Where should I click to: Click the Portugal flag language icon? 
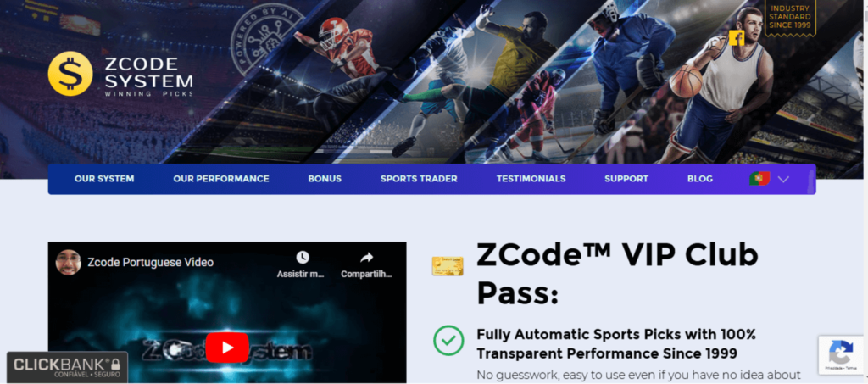(759, 179)
